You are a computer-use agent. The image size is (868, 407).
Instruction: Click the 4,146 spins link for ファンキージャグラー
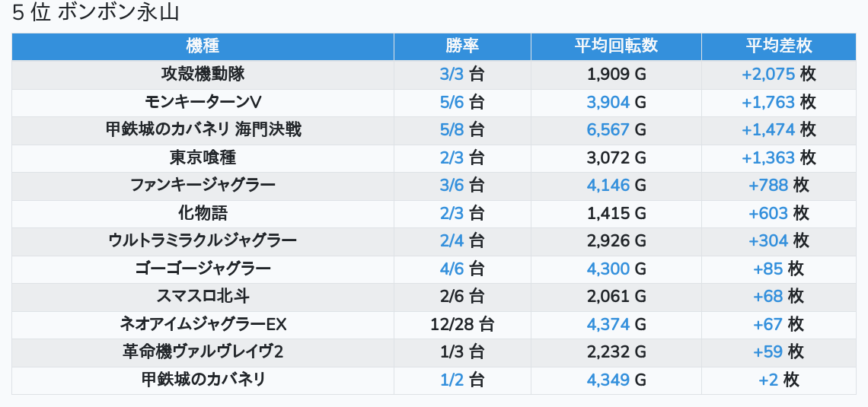pyautogui.click(x=608, y=185)
